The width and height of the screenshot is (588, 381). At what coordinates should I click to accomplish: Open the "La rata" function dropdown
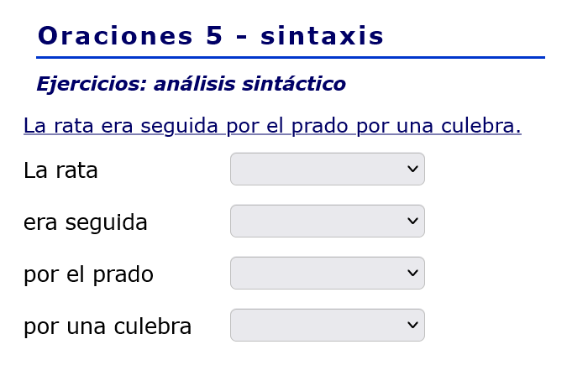click(327, 170)
